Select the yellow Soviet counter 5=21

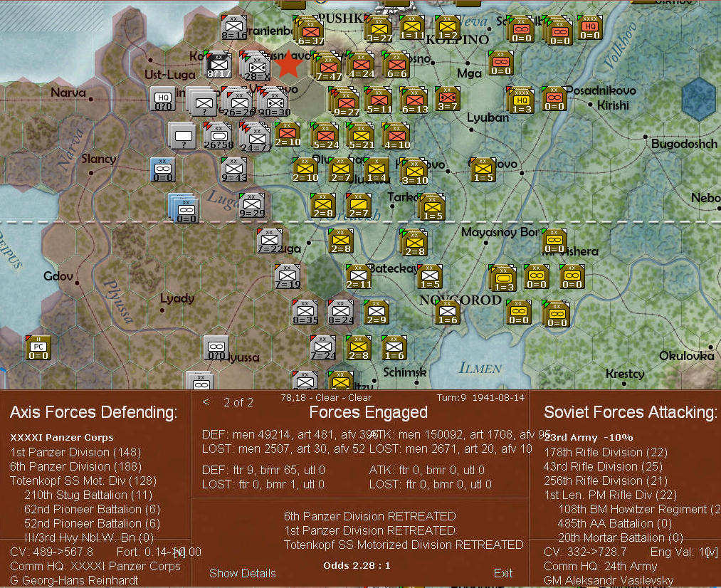coord(361,136)
